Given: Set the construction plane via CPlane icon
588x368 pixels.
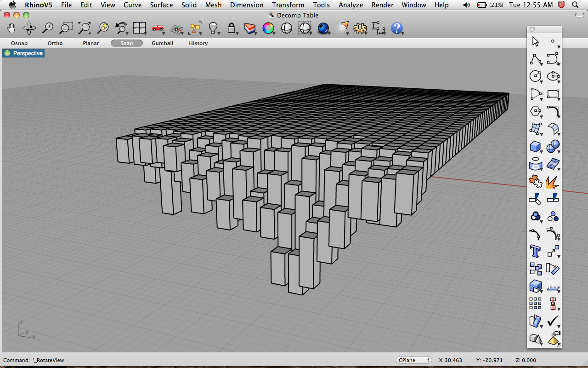Looking at the screenshot, I should 176,29.
